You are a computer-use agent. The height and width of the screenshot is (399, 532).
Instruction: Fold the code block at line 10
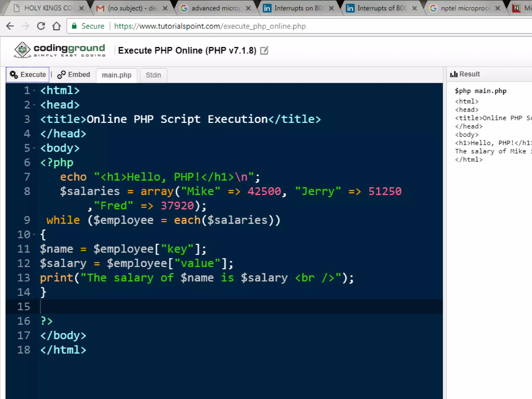[34, 235]
